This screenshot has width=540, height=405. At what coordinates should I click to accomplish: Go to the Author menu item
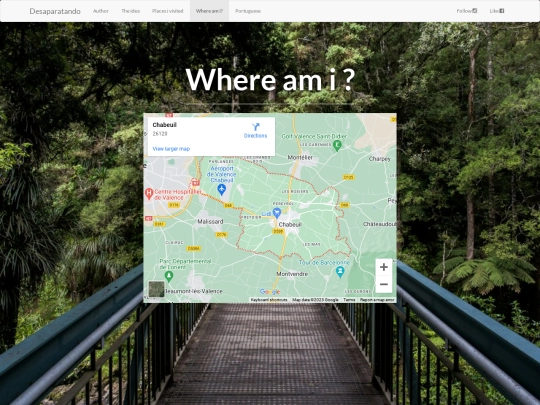(101, 11)
